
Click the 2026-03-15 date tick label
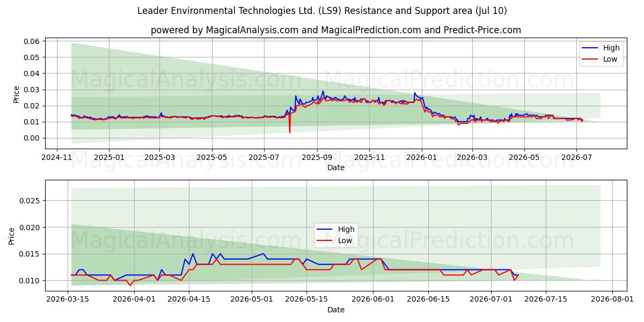(x=68, y=300)
